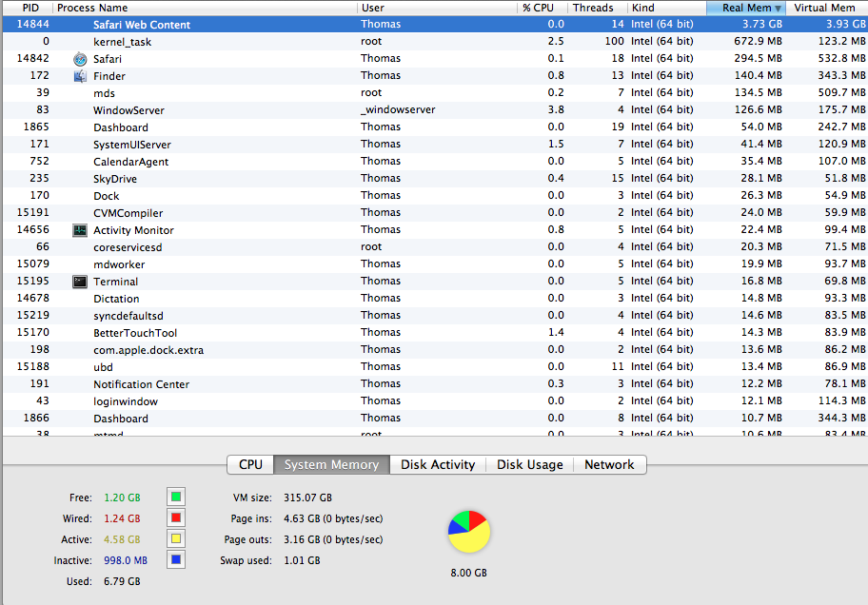Select the syncdefaultsd process
The width and height of the screenshot is (868, 605).
(x=128, y=316)
